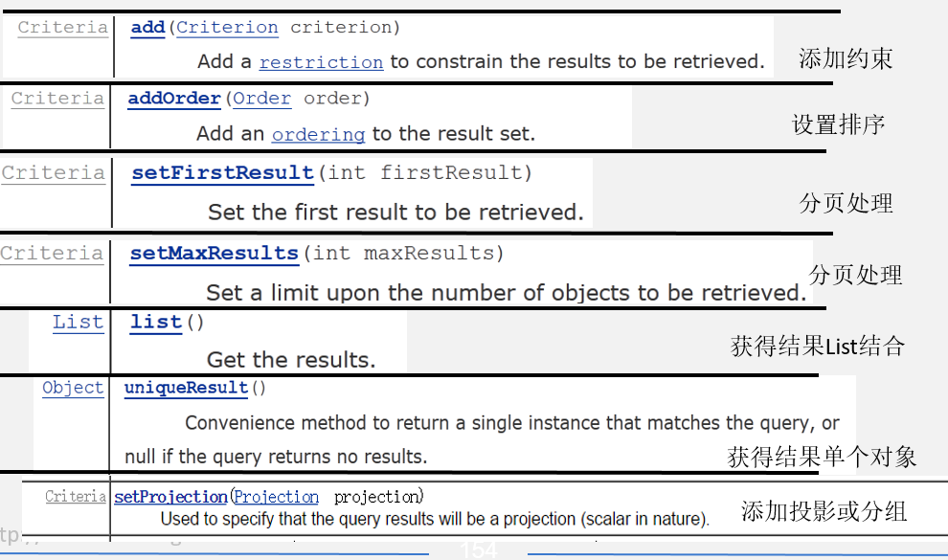948x560 pixels.
Task: Open the uniqueResult method link
Action: coord(186,388)
